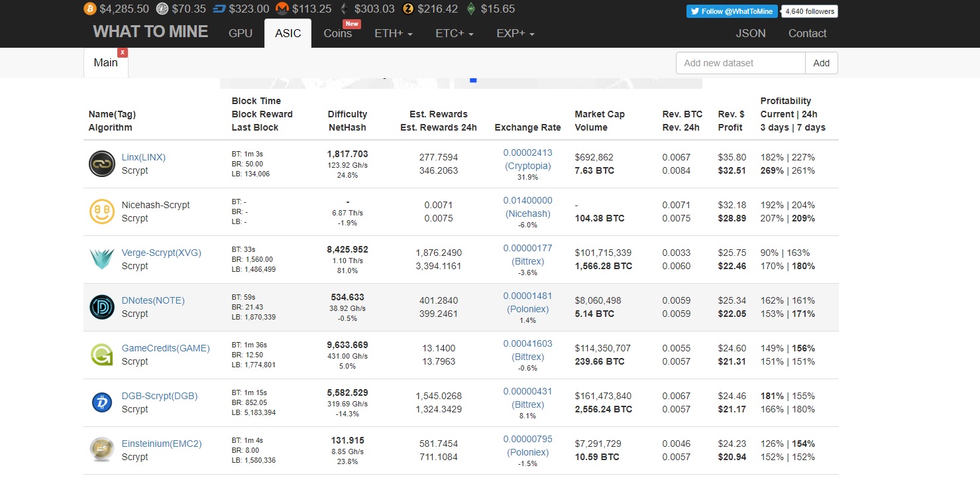Viewport: 980px width, 480px height.
Task: Expand the ETC+ dropdown menu
Action: [x=455, y=33]
